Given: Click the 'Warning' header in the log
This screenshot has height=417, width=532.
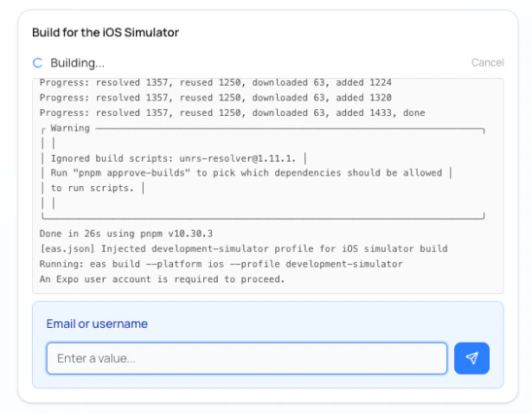Looking at the screenshot, I should [x=70, y=128].
